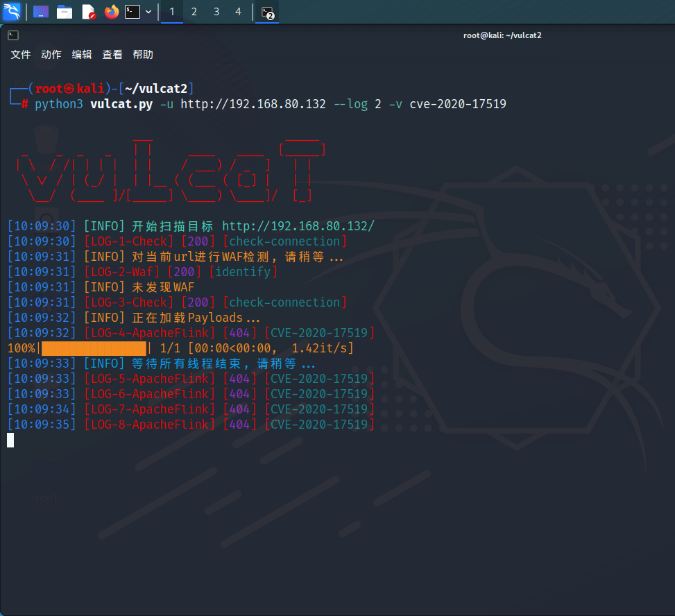The image size is (675, 616).
Task: Launch the text editor from the panel
Action: point(88,12)
